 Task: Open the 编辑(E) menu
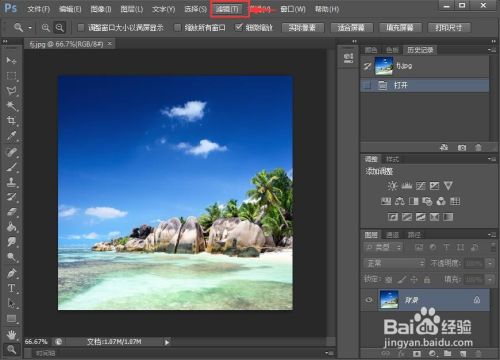click(x=70, y=9)
